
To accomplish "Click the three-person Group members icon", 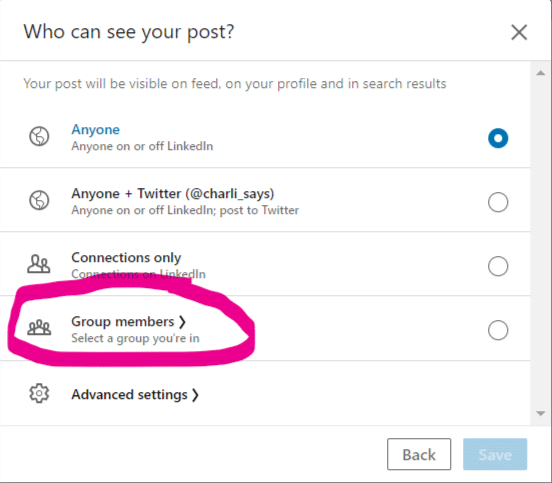I will pos(39,328).
